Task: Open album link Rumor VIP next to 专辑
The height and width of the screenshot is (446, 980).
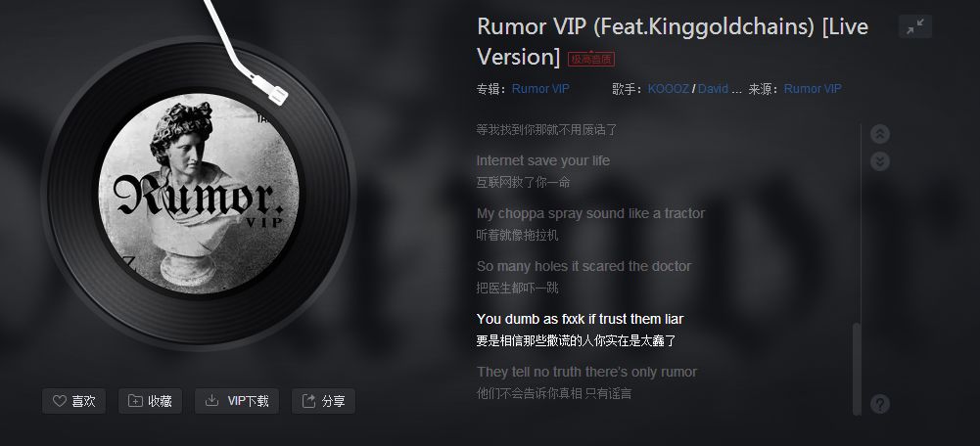Action: pos(540,89)
